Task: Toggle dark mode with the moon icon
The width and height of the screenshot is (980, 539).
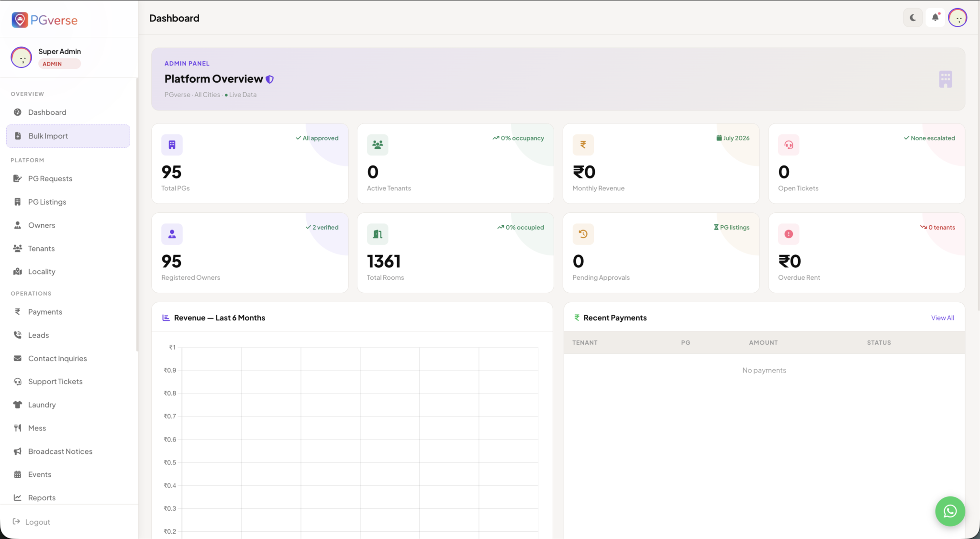Action: 913,18
